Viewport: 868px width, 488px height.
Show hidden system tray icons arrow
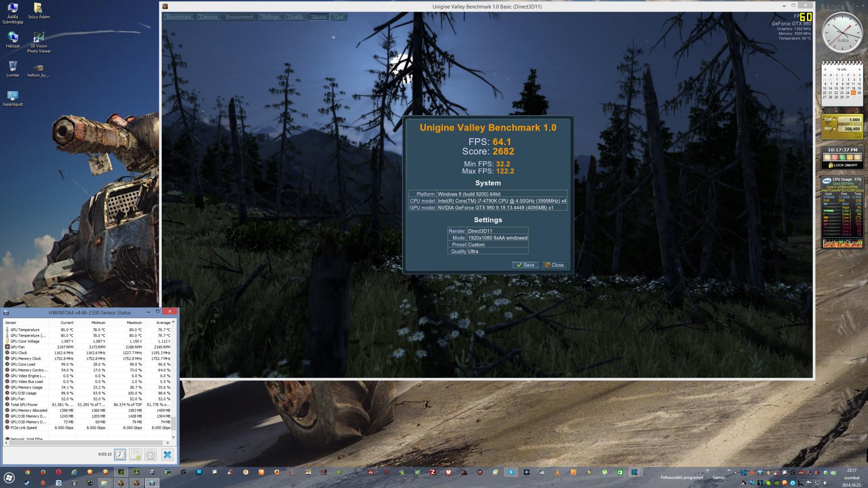click(x=736, y=473)
